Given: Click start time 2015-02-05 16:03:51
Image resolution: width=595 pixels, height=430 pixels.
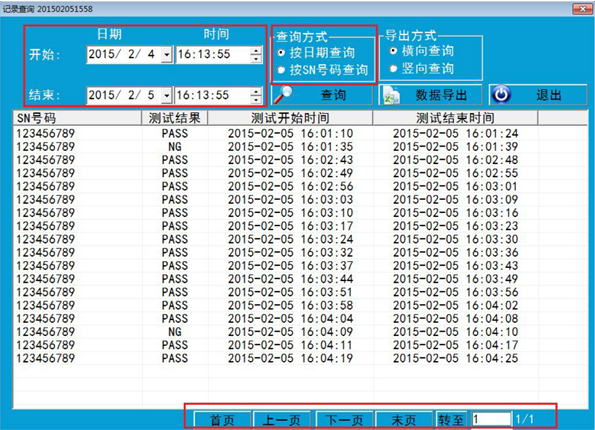Looking at the screenshot, I should click(x=290, y=292).
